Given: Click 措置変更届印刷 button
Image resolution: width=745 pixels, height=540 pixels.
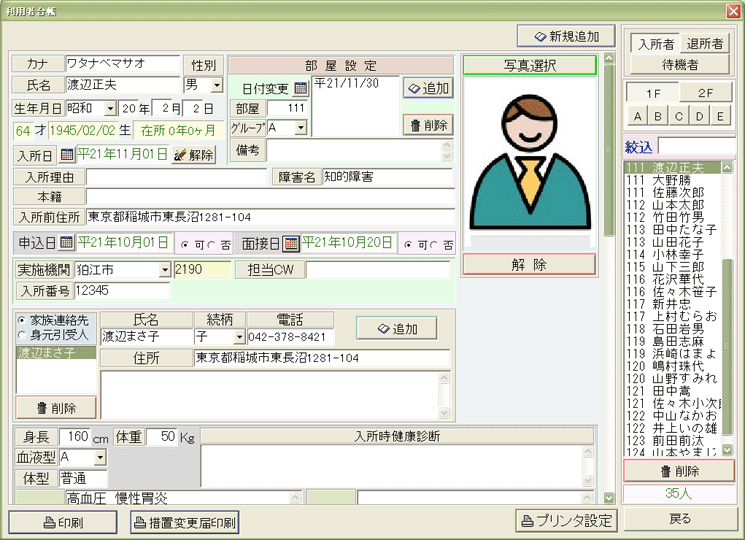Looking at the screenshot, I should [185, 522].
